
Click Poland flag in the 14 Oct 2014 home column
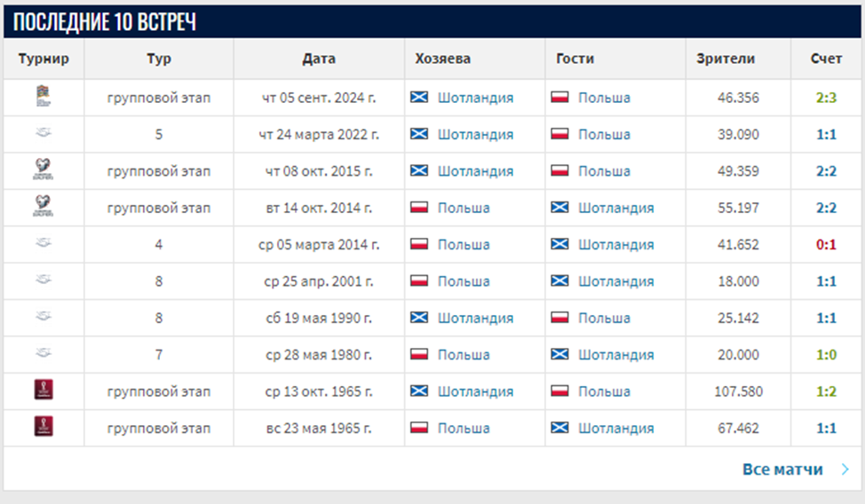click(419, 208)
